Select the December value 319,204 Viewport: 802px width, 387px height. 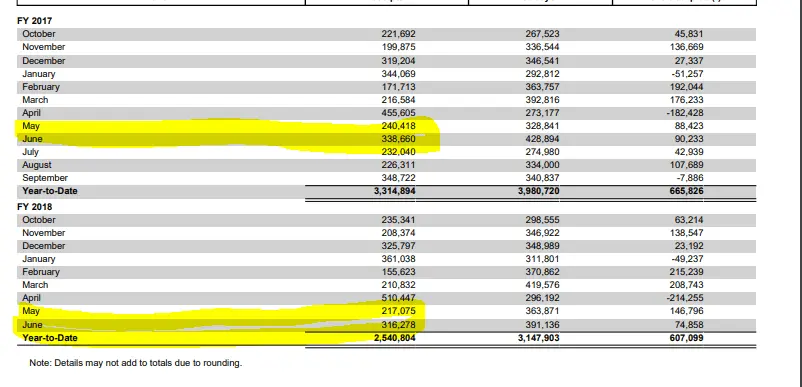[x=398, y=61]
